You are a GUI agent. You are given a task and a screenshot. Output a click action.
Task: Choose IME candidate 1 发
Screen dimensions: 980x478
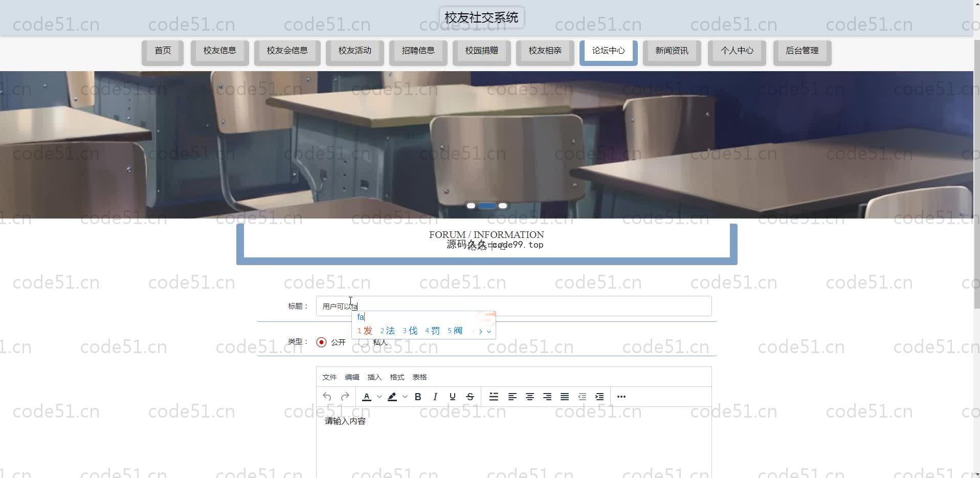click(x=365, y=331)
